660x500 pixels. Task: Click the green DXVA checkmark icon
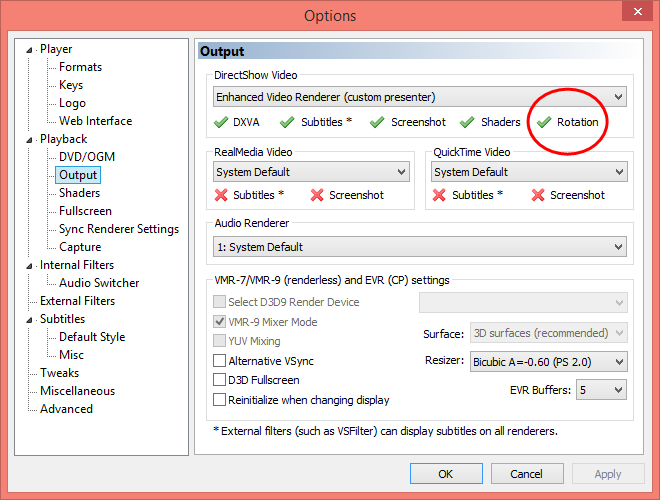(x=221, y=122)
